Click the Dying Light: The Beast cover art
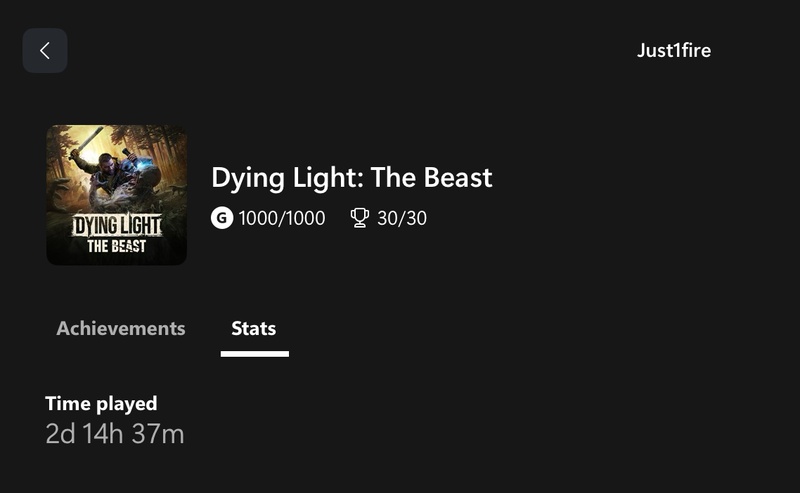 coord(117,195)
